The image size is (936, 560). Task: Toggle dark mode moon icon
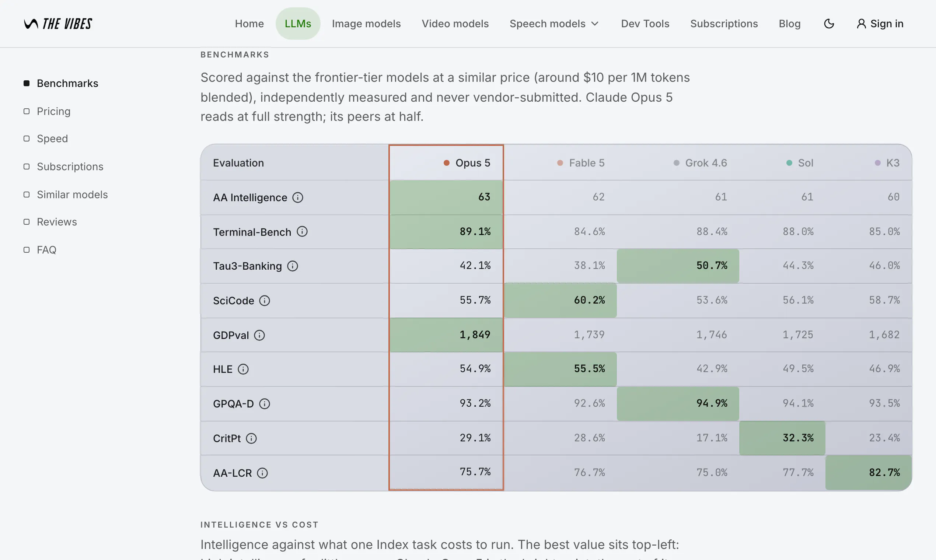(x=829, y=24)
